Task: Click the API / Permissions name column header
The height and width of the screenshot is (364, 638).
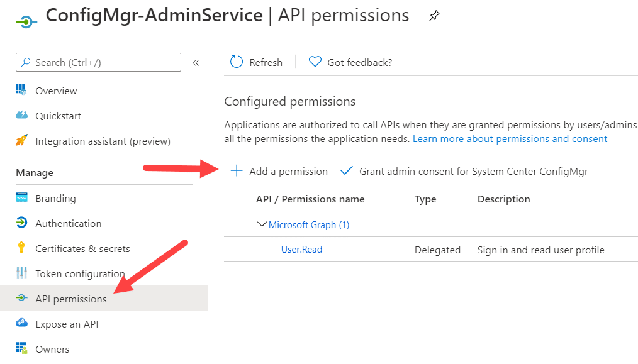Action: [x=310, y=199]
